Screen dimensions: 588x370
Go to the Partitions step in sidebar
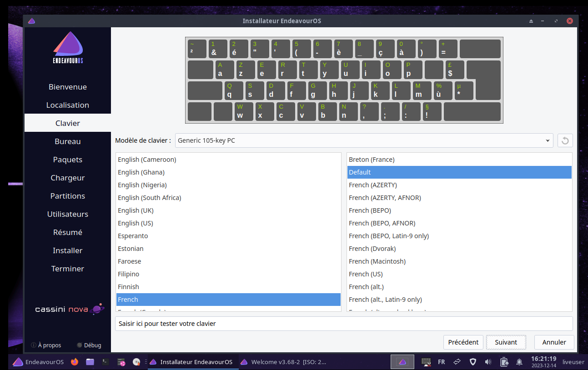[68, 196]
